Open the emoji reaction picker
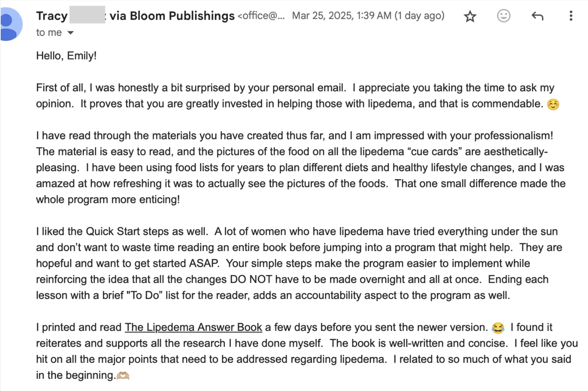Screen dimensions: 588x391 tap(503, 16)
